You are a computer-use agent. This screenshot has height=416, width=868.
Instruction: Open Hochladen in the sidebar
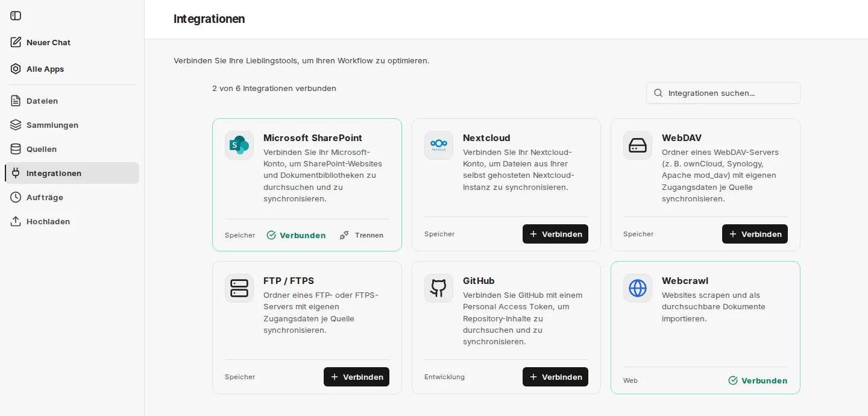coord(72,221)
